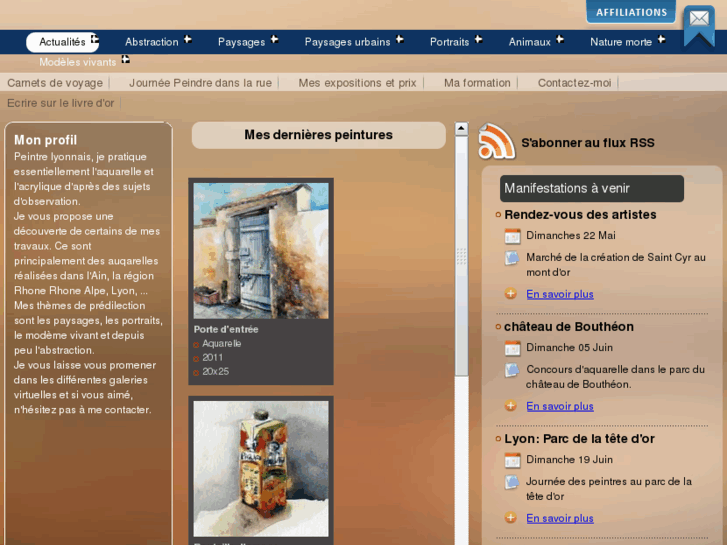The width and height of the screenshot is (727, 545).
Task: Click S'abonner au flux RSS
Action: click(x=587, y=142)
